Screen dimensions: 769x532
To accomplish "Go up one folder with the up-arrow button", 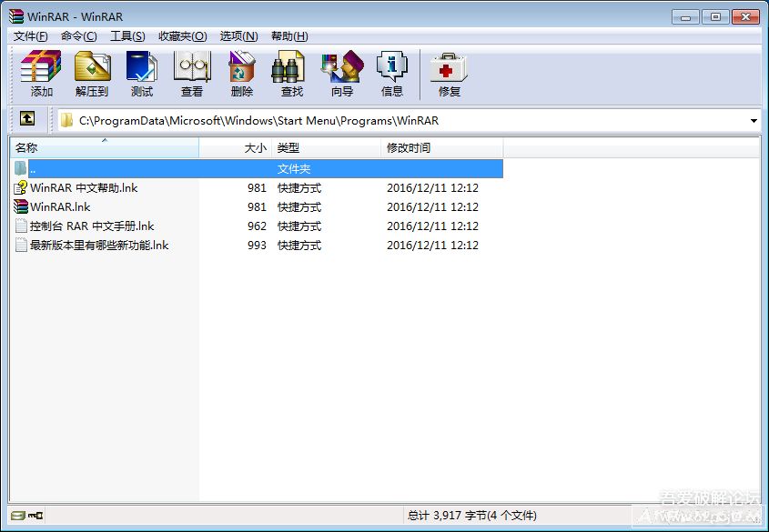I will (27, 118).
